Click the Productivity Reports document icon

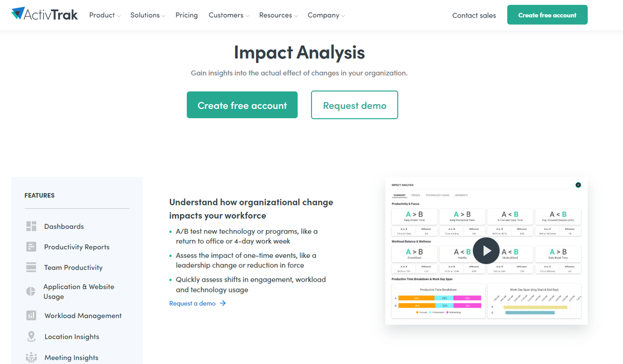pos(31,247)
